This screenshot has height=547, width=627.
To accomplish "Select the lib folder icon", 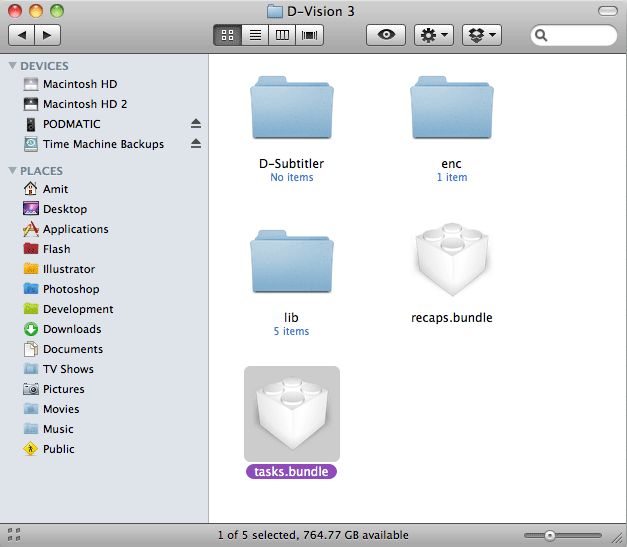I will [x=292, y=261].
